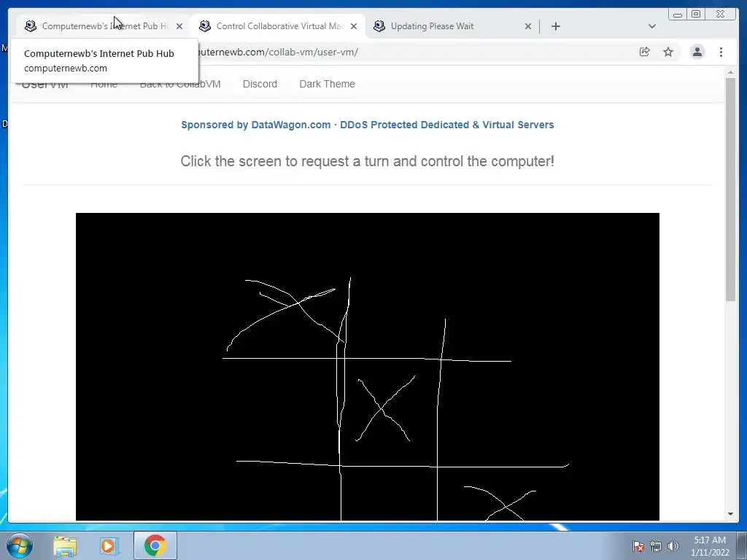Viewport: 747px width, 560px height.
Task: Click the Computernewb tab favicon
Action: pyautogui.click(x=31, y=26)
